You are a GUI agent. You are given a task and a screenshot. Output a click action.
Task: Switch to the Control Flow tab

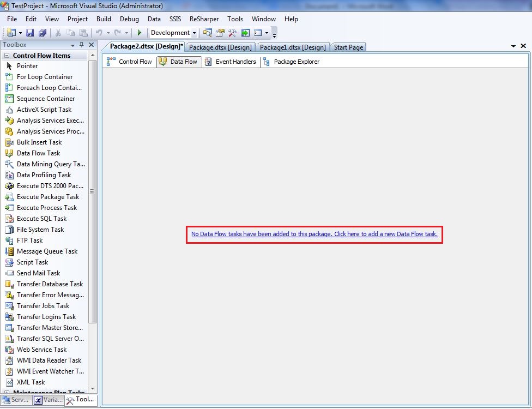click(x=130, y=62)
